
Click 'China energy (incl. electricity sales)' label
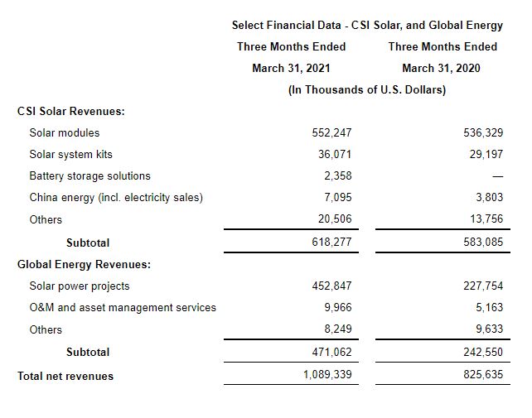[116, 198]
